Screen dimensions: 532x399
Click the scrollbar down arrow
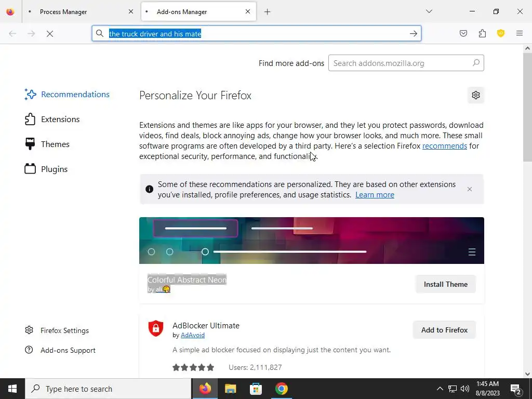pyautogui.click(x=527, y=374)
